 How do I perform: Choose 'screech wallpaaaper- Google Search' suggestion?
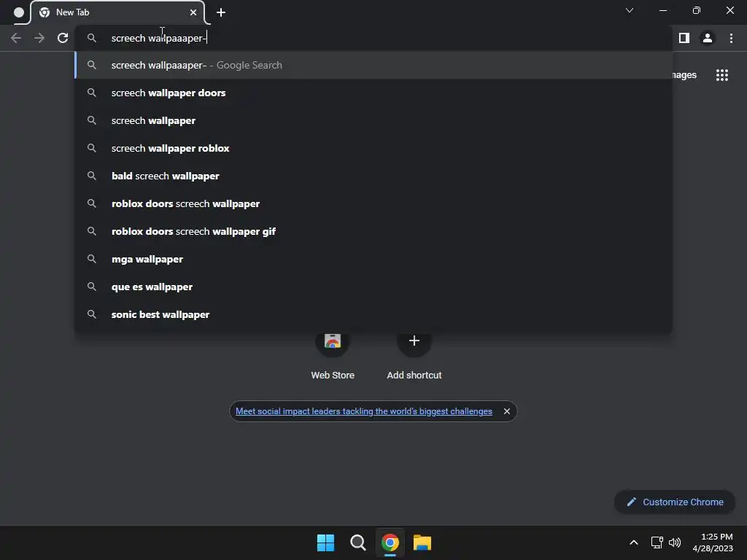click(x=373, y=65)
